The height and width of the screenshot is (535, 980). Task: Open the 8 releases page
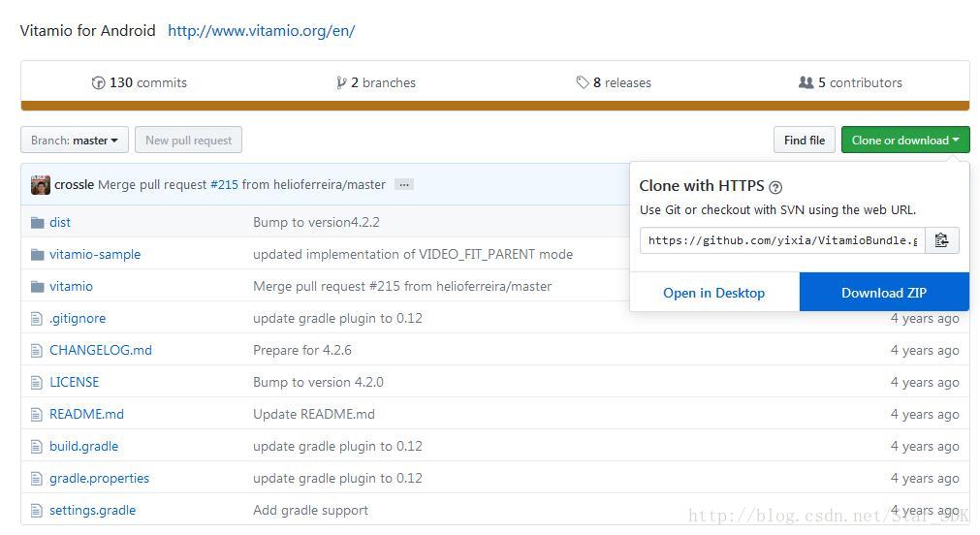coord(622,82)
